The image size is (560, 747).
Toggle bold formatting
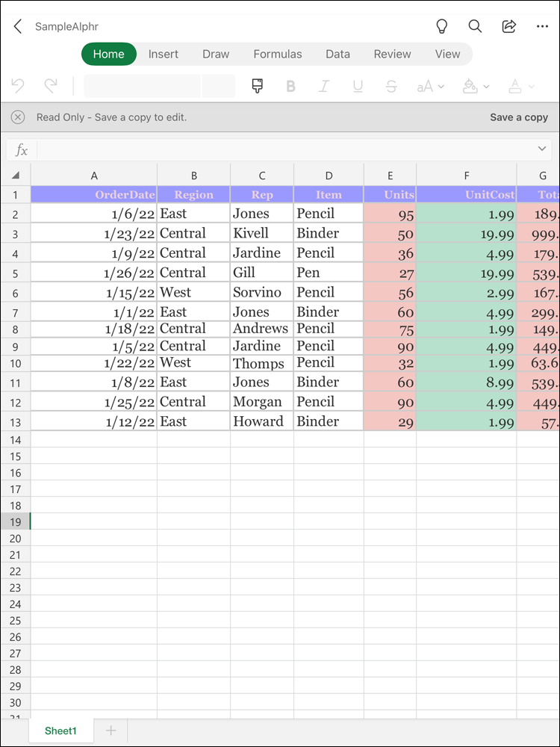click(x=291, y=86)
